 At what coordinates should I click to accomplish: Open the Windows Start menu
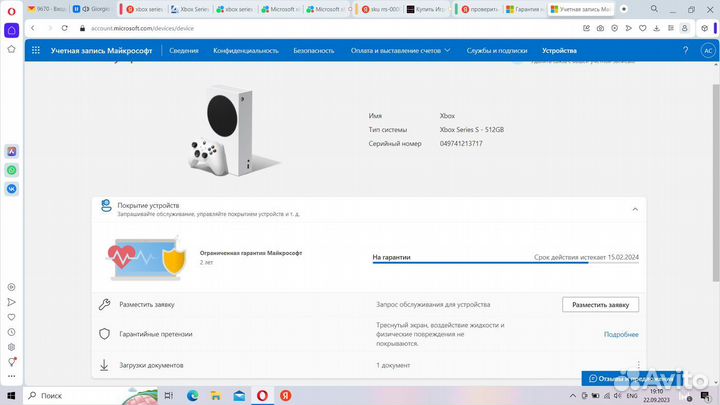(x=11, y=395)
